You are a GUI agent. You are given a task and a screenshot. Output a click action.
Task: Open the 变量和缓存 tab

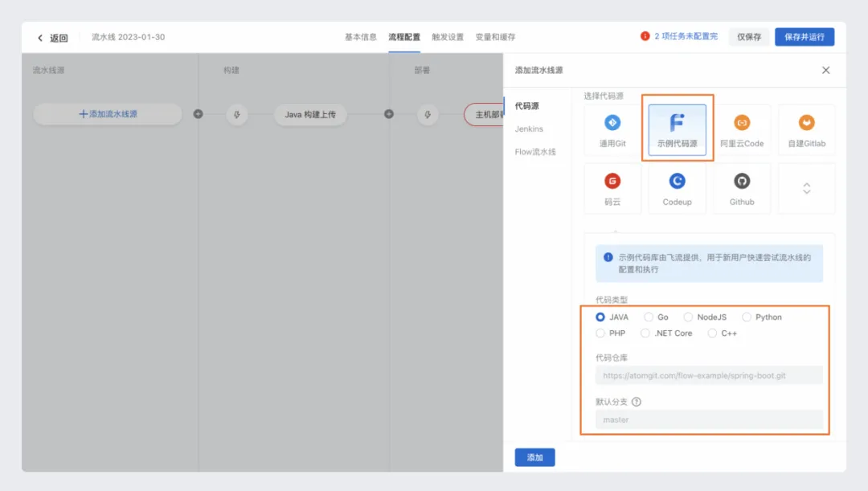coord(495,37)
